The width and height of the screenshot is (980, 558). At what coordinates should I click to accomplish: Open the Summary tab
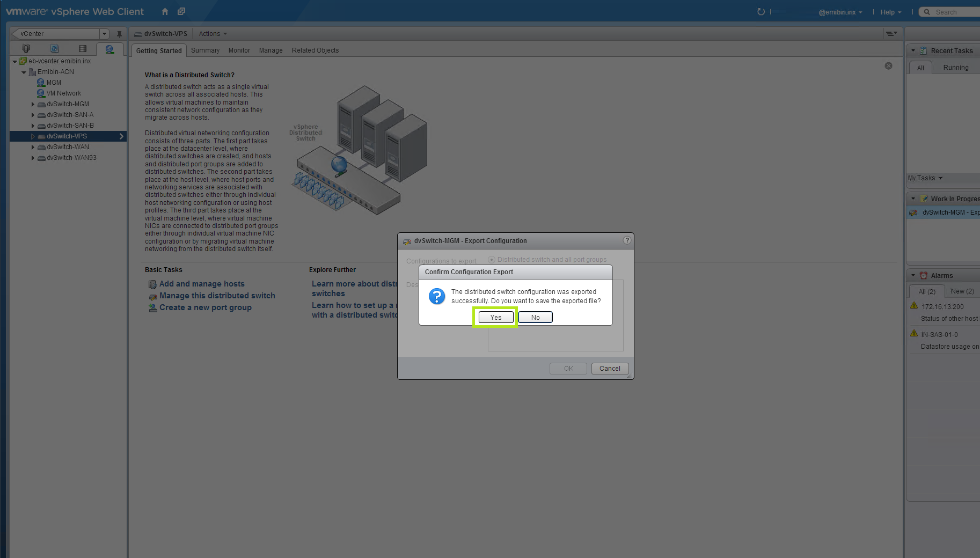click(x=205, y=50)
